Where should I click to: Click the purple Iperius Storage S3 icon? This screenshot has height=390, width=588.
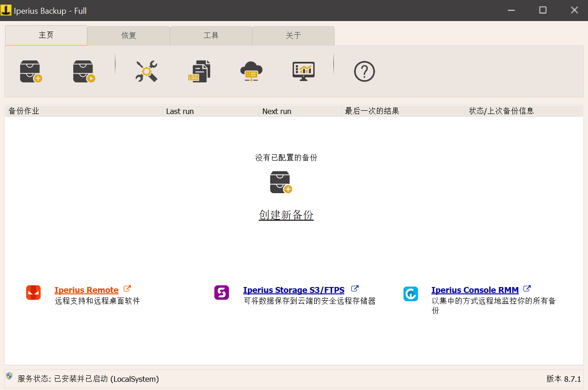click(x=222, y=292)
